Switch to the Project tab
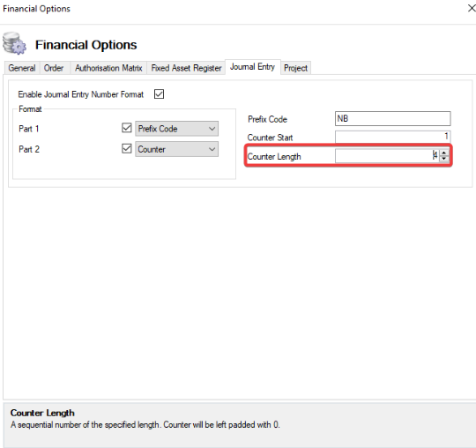Viewport: 476px width, 448px height. [x=295, y=68]
